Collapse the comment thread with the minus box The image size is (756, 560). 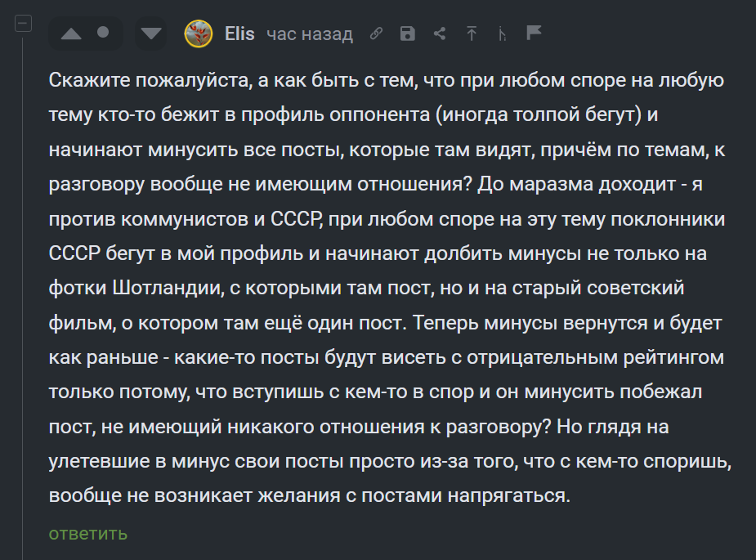pyautogui.click(x=23, y=24)
